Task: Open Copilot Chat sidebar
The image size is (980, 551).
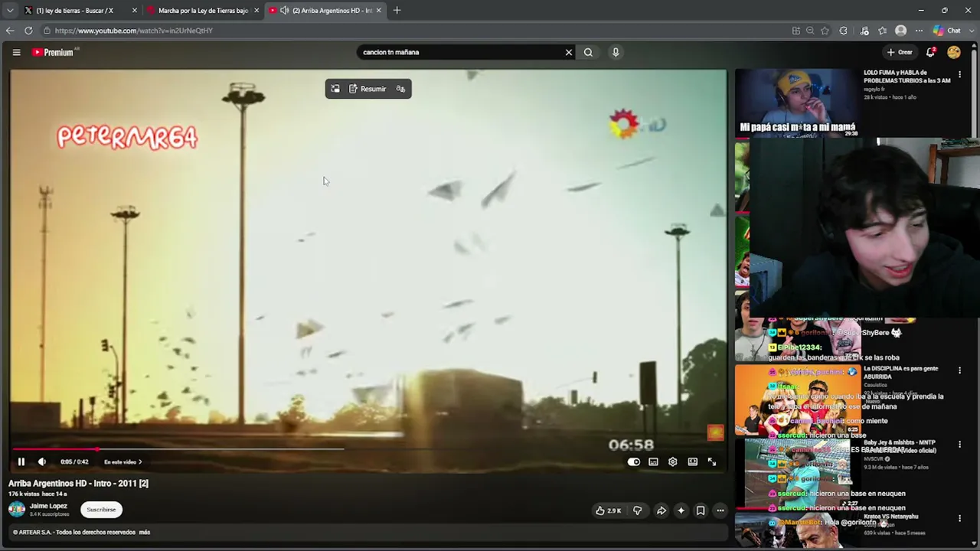Action: (x=947, y=31)
